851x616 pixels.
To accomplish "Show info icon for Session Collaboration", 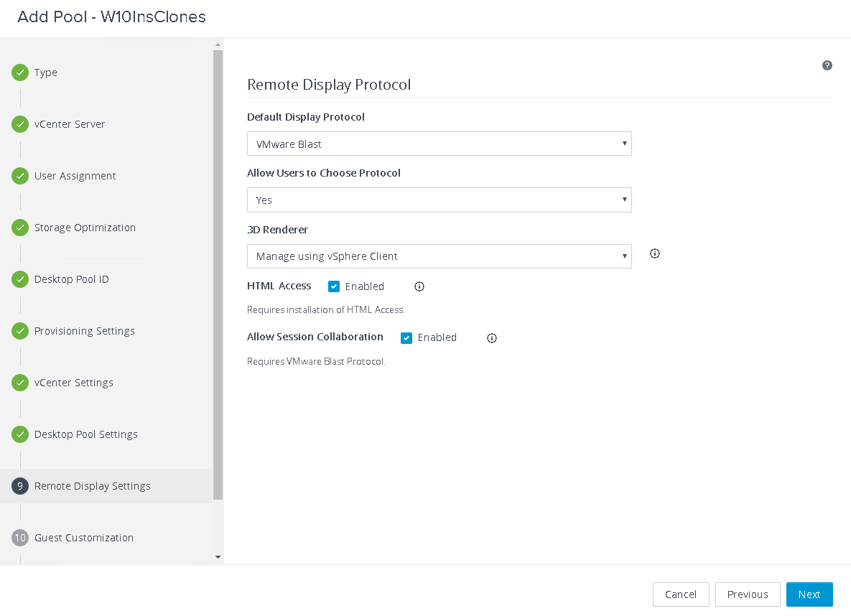I will [x=492, y=338].
